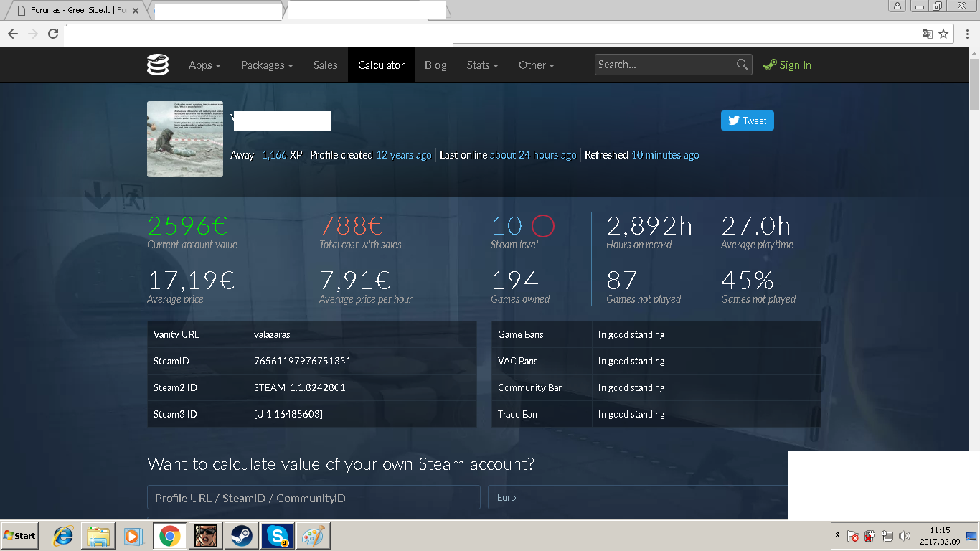Click the 7,91€ average price per hour

(x=354, y=280)
